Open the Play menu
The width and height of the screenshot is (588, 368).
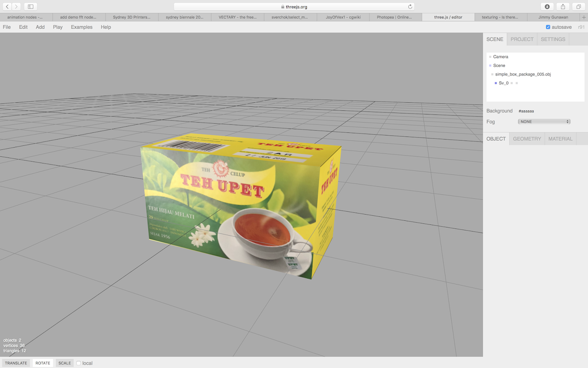tap(58, 27)
